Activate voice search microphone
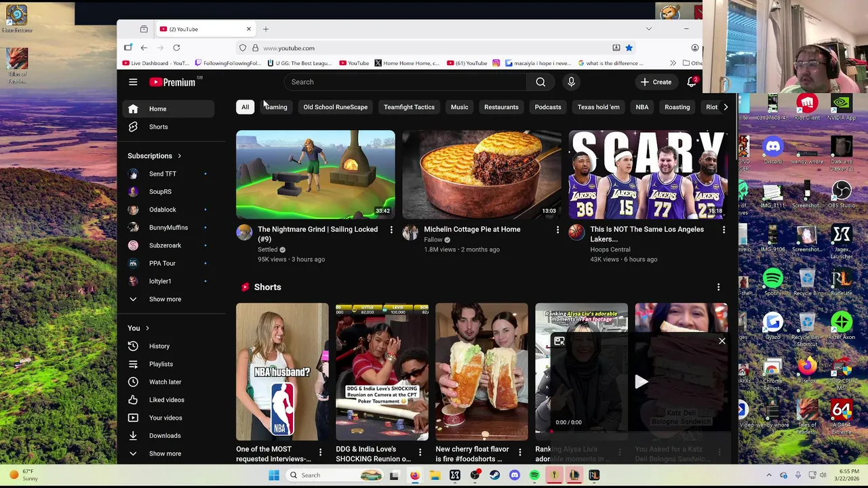This screenshot has width=868, height=488. click(x=571, y=82)
